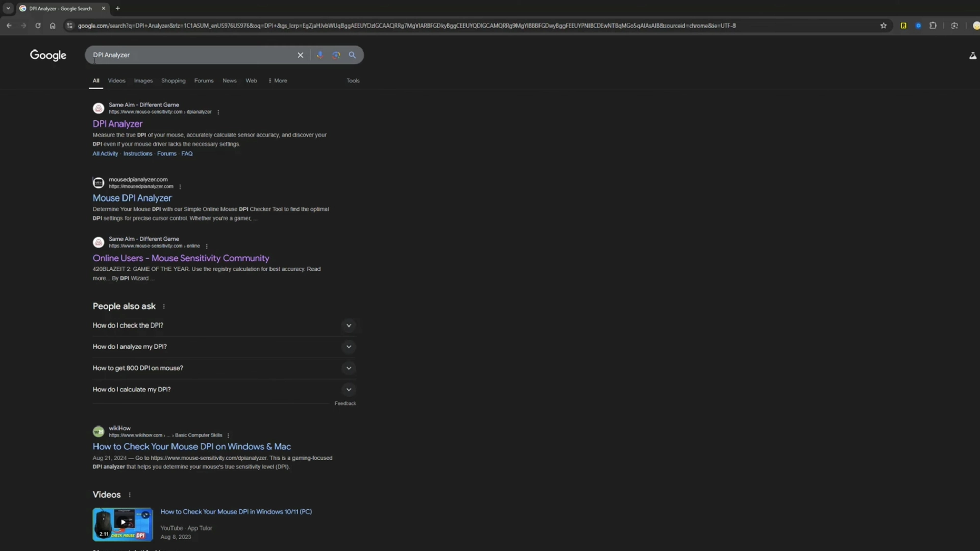Click the FAQ sitelink
980x551 pixels.
point(187,154)
